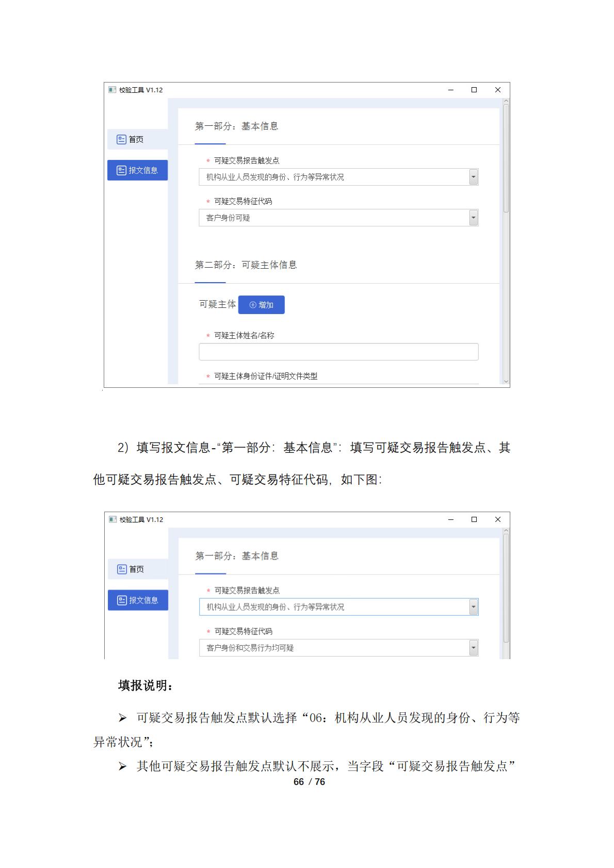Maximize the upper 校验工具 window
614x868 pixels.
point(474,90)
